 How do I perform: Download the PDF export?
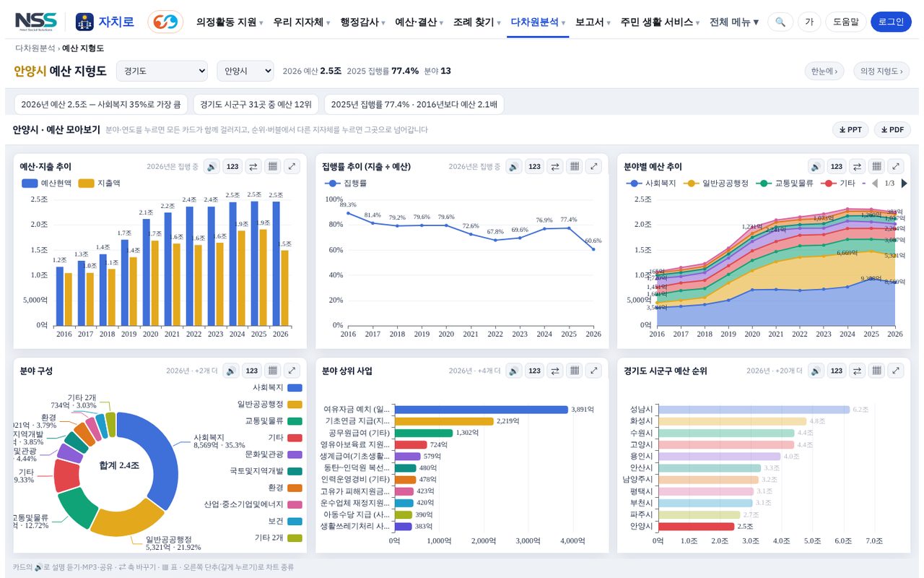coord(892,130)
